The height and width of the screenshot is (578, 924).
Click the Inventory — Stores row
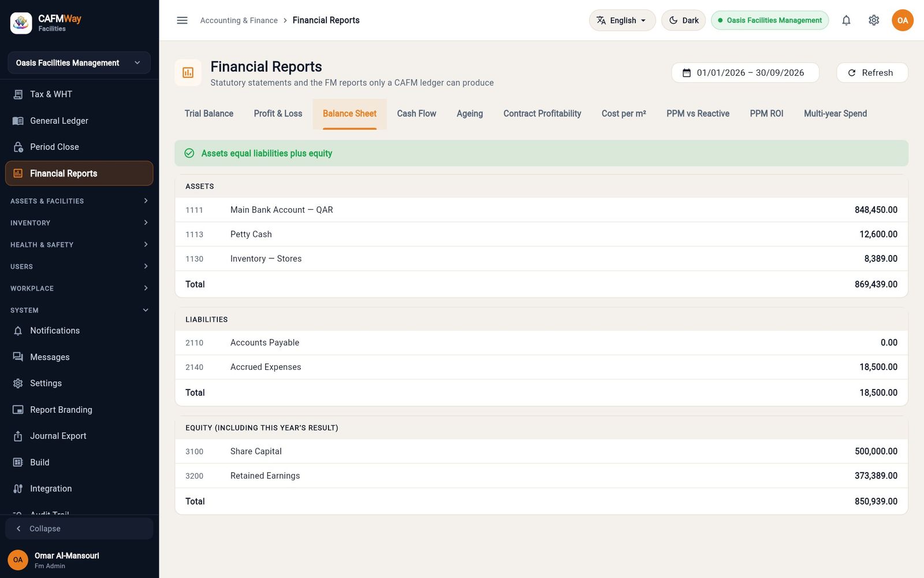click(541, 258)
